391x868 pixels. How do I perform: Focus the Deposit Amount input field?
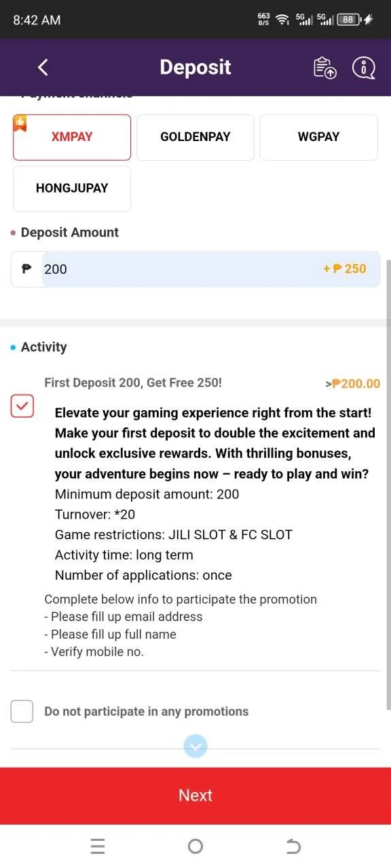click(195, 269)
